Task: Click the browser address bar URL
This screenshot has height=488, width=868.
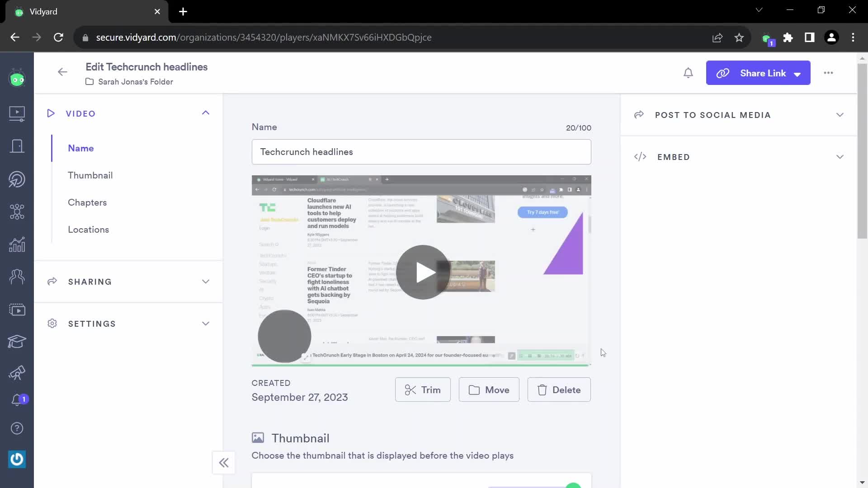Action: tap(264, 38)
